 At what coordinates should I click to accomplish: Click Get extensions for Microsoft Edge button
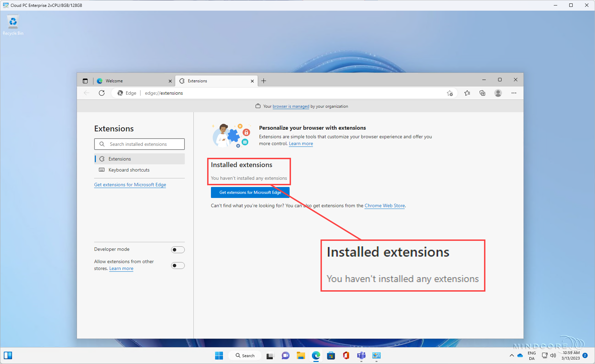click(250, 192)
